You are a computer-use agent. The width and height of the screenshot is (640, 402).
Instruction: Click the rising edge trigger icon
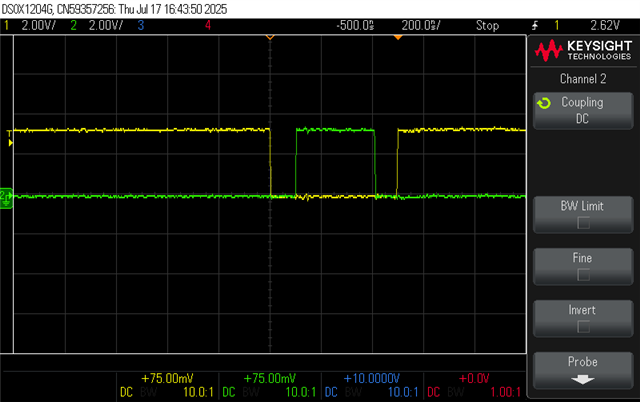coord(535,26)
